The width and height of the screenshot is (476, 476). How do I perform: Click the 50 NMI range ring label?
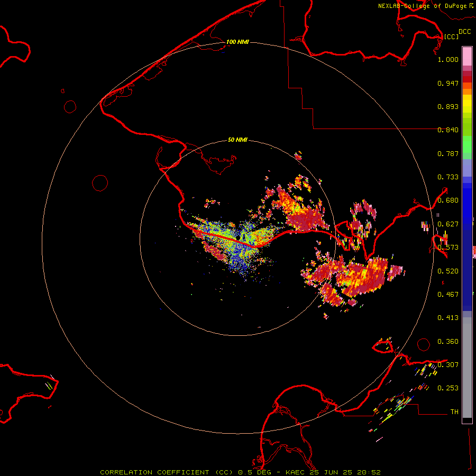point(237,140)
